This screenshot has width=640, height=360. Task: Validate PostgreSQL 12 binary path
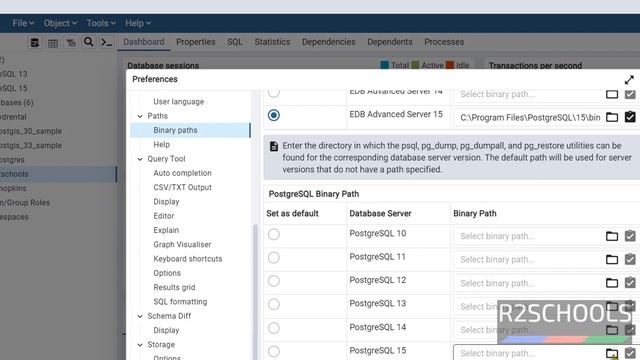pyautogui.click(x=630, y=282)
